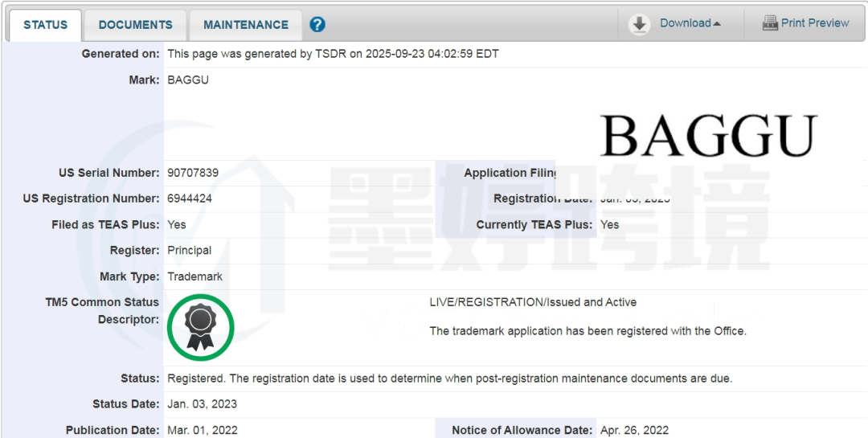Click the Mark Type value Trademark

pyautogui.click(x=194, y=276)
